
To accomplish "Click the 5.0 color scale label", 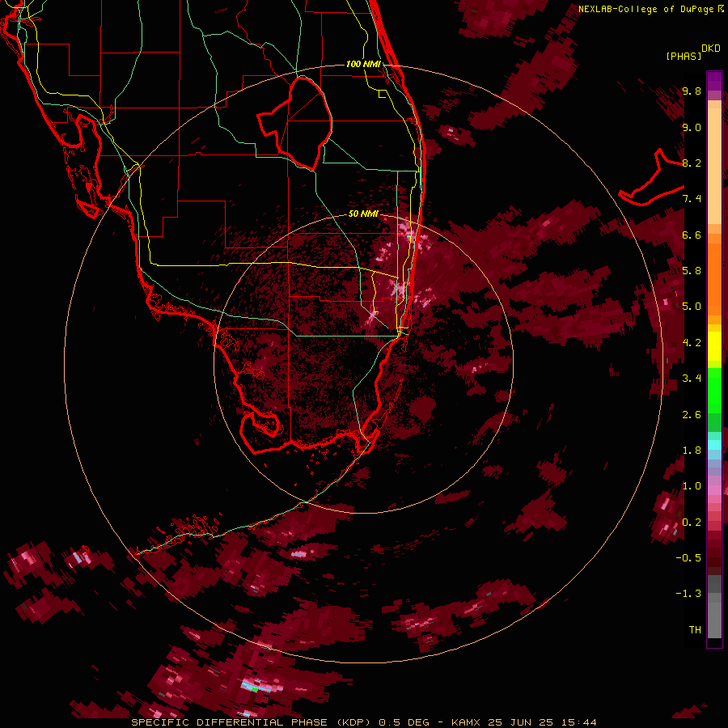I will pyautogui.click(x=692, y=307).
